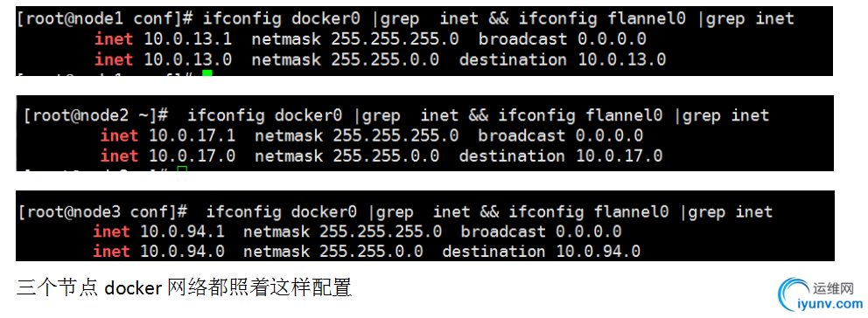Image resolution: width=868 pixels, height=318 pixels.
Task: Click the red inet before 10.0.94.0
Action: point(111,252)
